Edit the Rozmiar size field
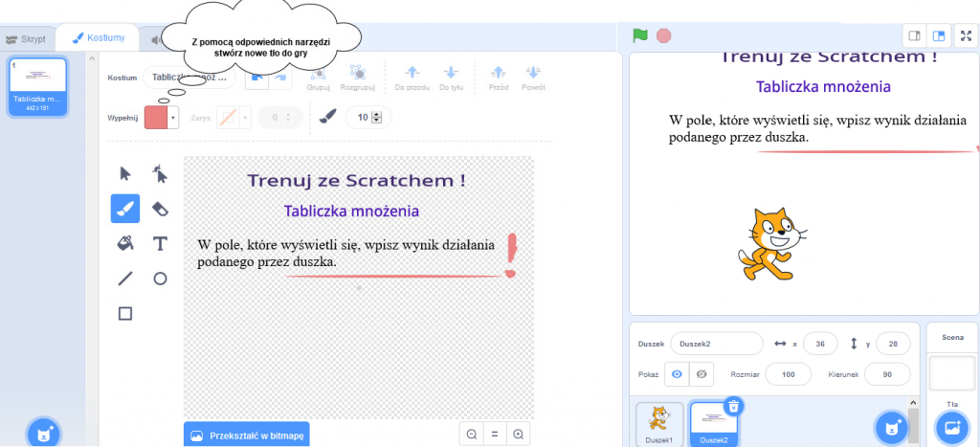This screenshot has height=447, width=980. [x=789, y=374]
